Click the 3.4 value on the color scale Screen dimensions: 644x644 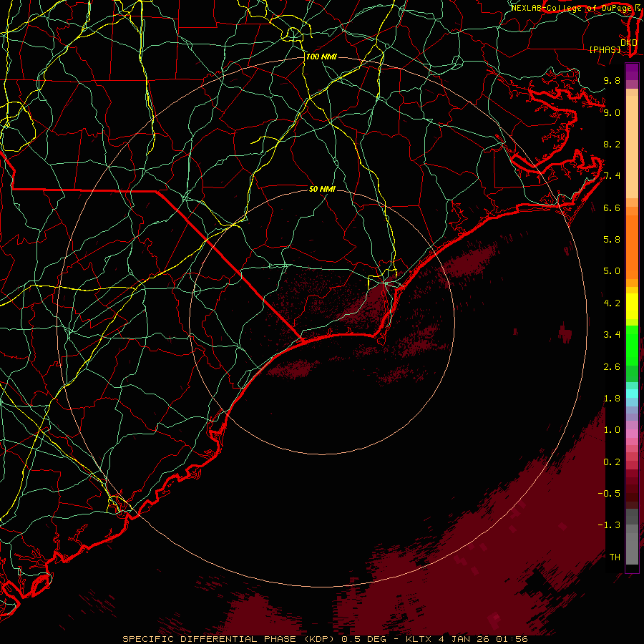[x=612, y=335]
